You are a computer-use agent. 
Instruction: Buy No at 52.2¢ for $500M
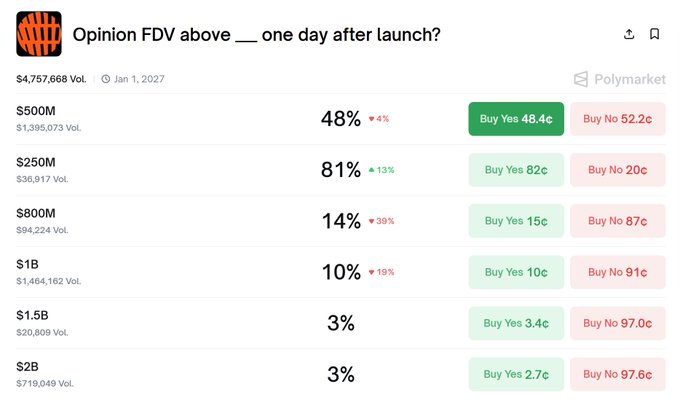click(x=617, y=119)
